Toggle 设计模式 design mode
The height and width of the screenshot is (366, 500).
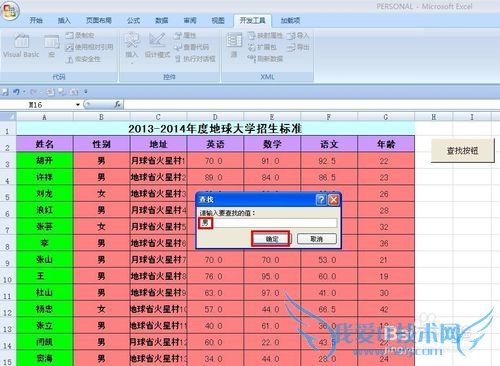pyautogui.click(x=157, y=46)
